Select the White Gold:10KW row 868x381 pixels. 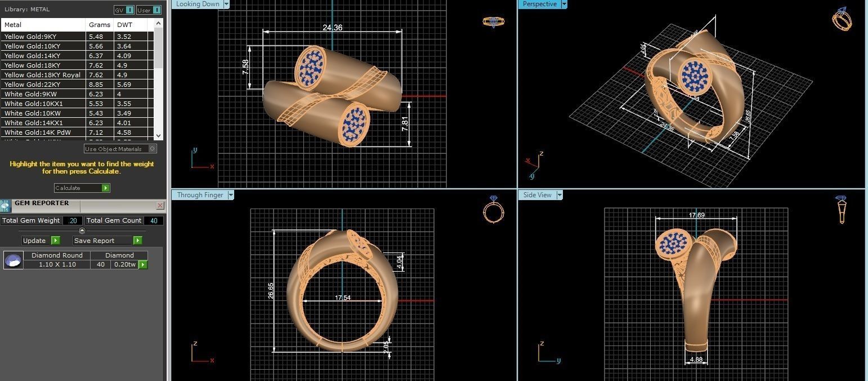coord(77,113)
